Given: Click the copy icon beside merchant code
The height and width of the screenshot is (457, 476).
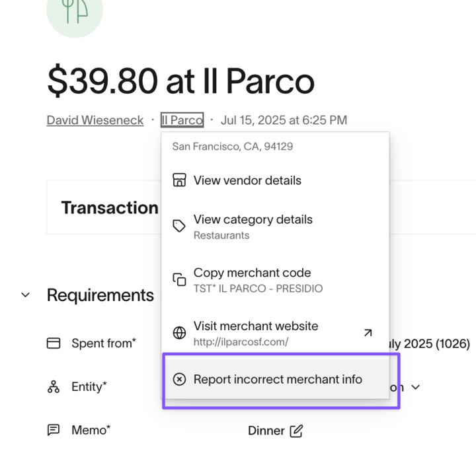Looking at the screenshot, I should pos(179,279).
